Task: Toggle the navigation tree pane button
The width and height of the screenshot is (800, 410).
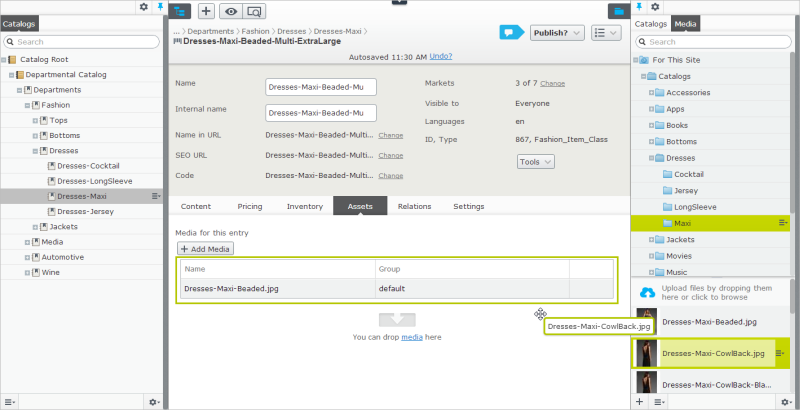Action: click(181, 11)
